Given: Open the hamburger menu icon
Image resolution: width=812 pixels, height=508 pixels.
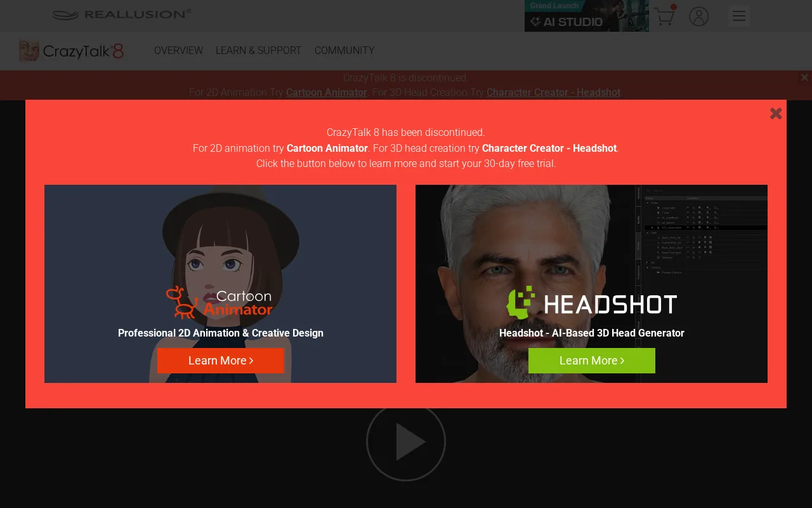Looking at the screenshot, I should (738, 16).
